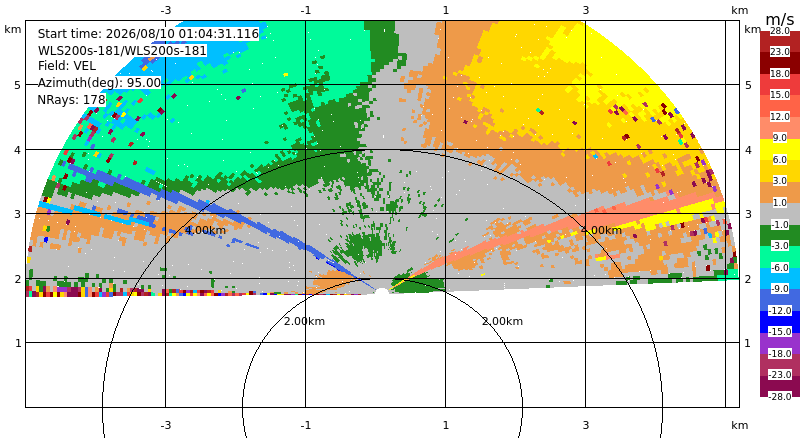The image size is (800, 438).
Task: Select the 6.0 m/s yellow colorbar swatch
Action: click(x=780, y=149)
